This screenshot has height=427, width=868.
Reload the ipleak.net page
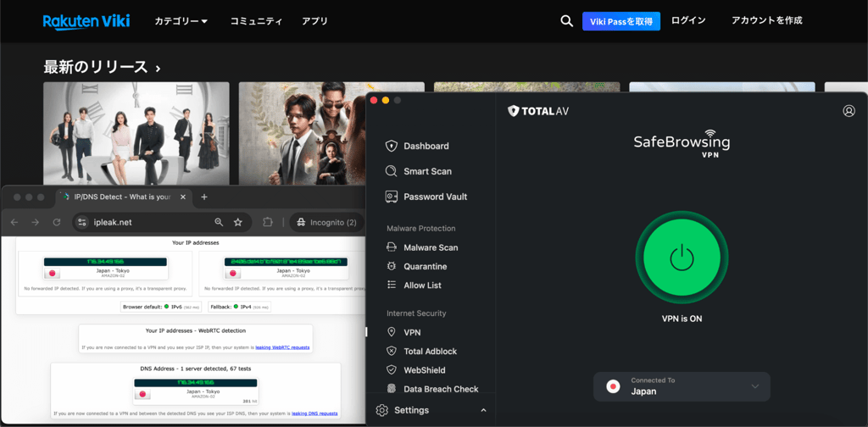coord(57,222)
